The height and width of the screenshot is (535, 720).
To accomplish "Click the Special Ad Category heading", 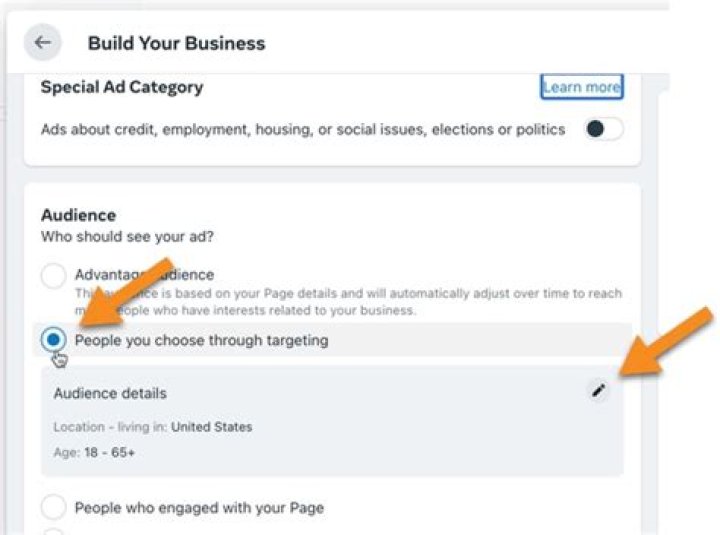I will [122, 87].
